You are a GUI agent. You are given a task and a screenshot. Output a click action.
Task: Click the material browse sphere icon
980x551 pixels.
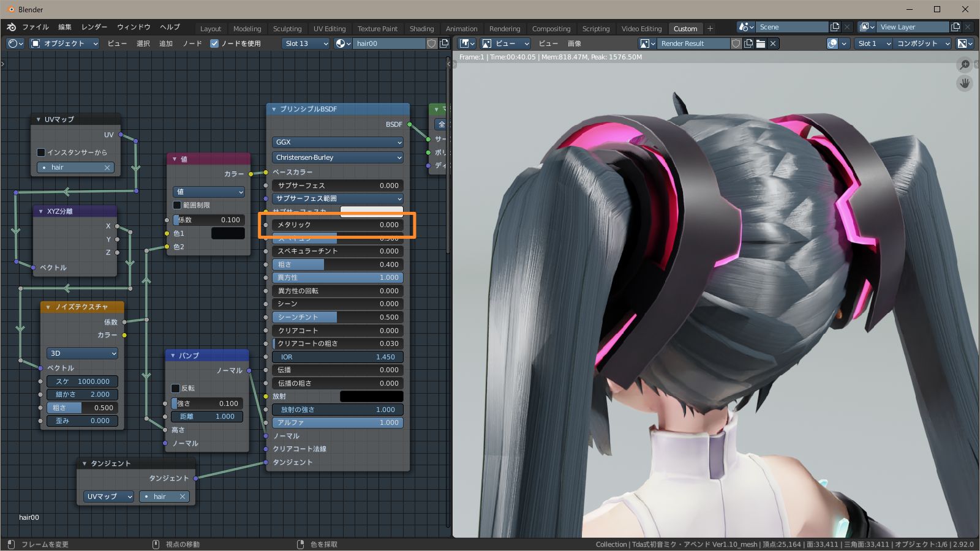coord(343,43)
